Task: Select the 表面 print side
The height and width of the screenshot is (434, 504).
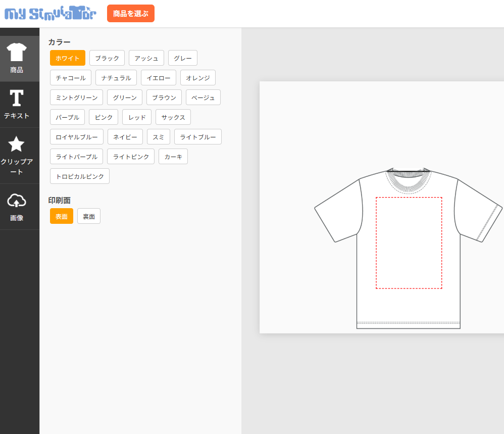Action: coord(62,216)
